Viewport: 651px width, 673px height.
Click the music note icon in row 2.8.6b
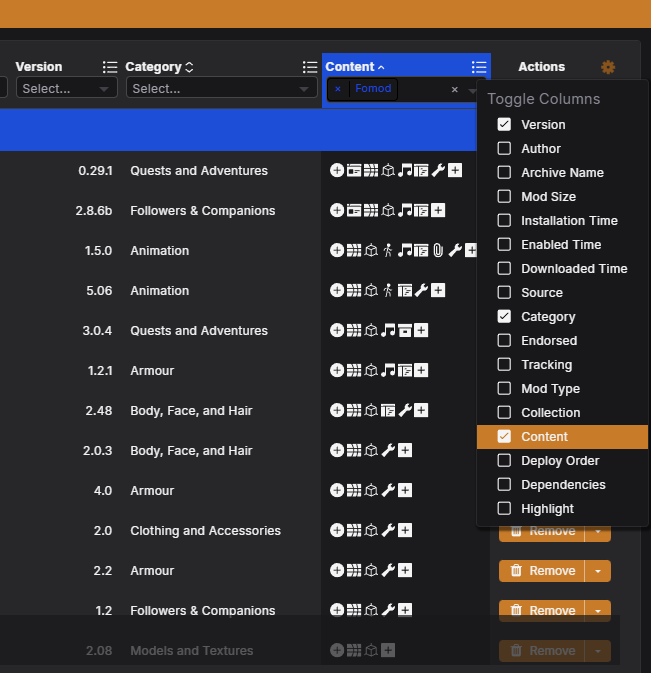pos(405,210)
